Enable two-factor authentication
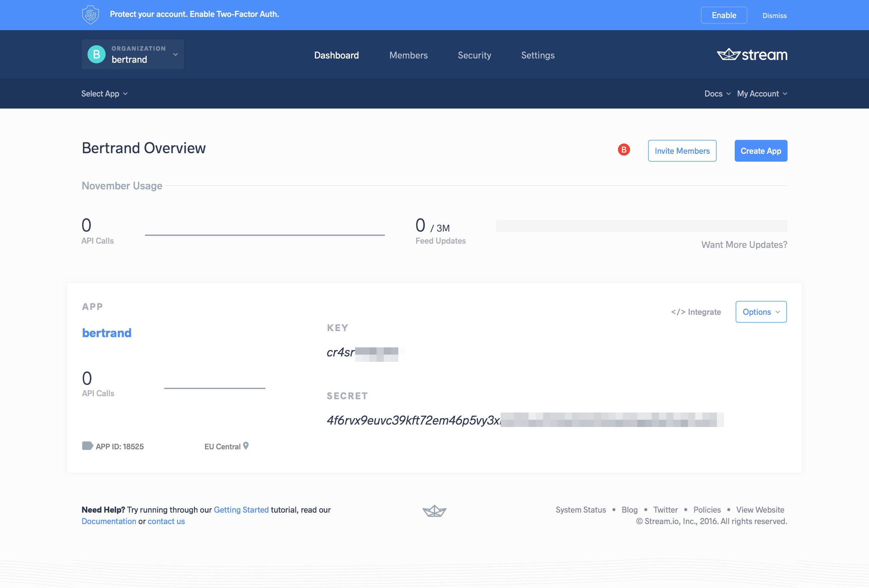The image size is (869, 588). [724, 15]
